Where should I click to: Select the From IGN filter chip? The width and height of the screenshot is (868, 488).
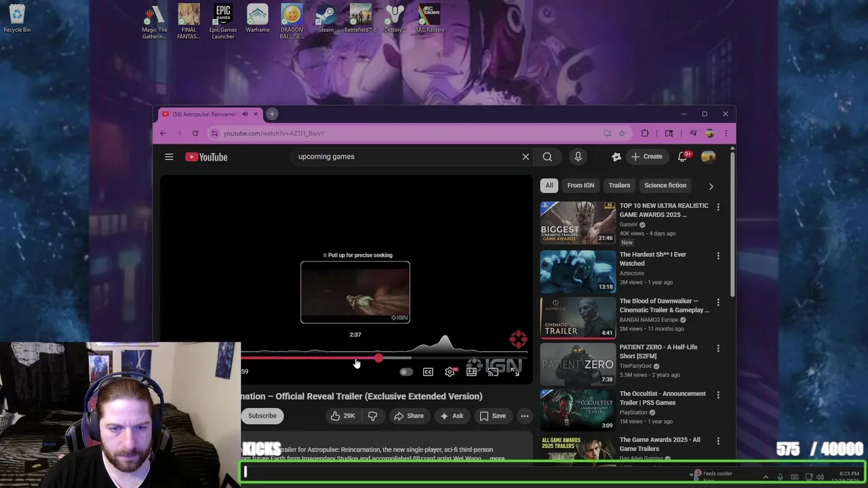click(580, 186)
